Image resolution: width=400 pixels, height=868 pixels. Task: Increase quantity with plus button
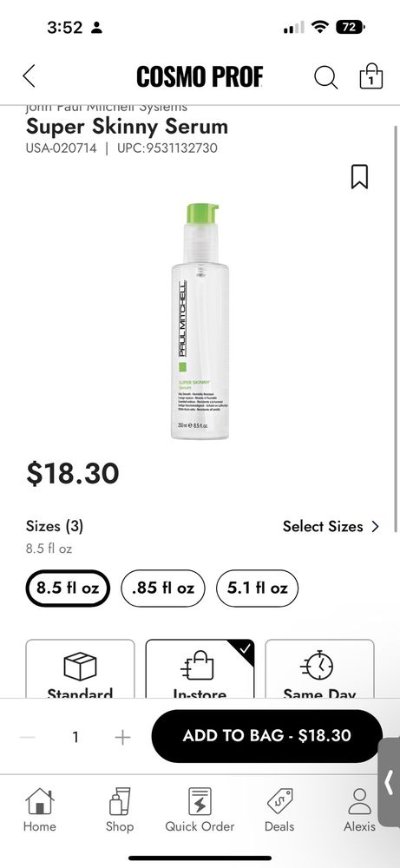[123, 737]
